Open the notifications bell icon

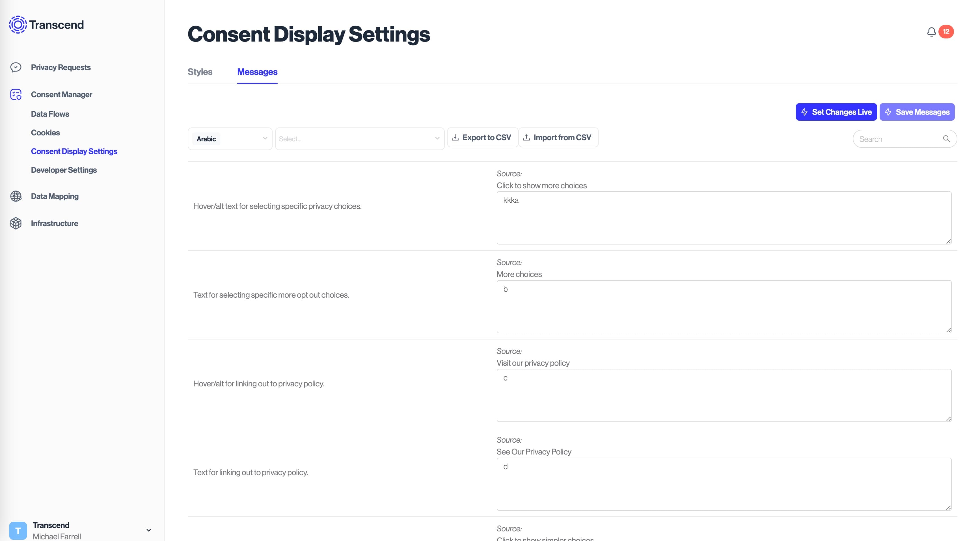(x=931, y=32)
